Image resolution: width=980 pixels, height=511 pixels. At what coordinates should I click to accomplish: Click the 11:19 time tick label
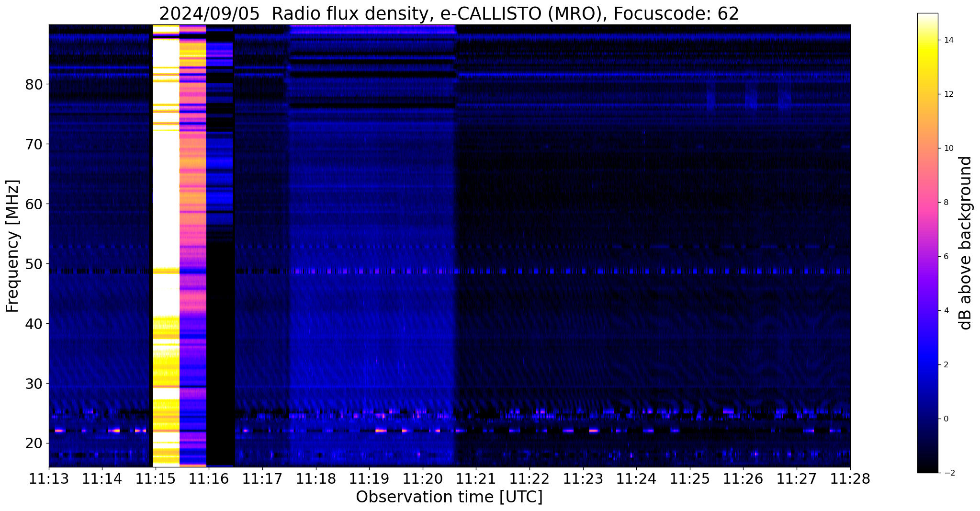pyautogui.click(x=370, y=478)
